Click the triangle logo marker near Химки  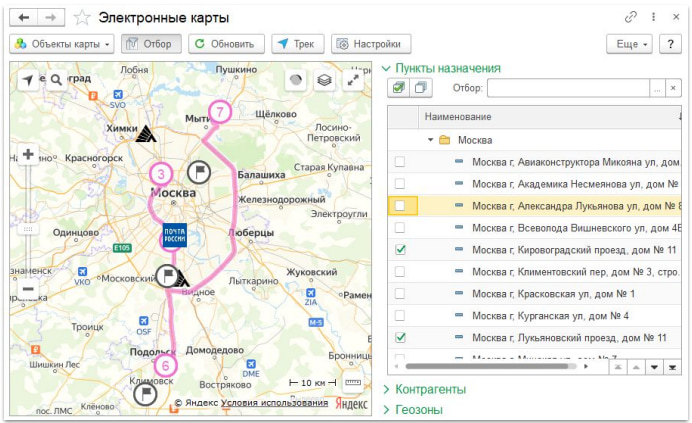(146, 133)
